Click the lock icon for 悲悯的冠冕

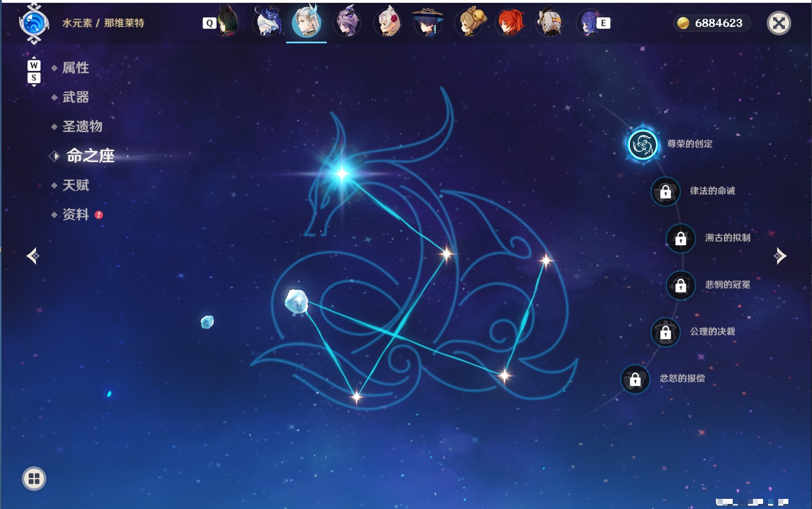coord(680,285)
